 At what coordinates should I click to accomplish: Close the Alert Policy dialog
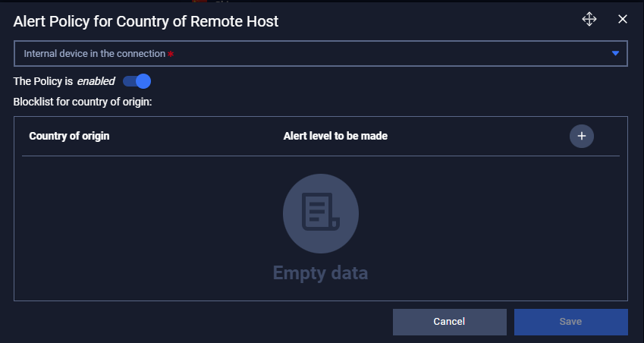[623, 19]
